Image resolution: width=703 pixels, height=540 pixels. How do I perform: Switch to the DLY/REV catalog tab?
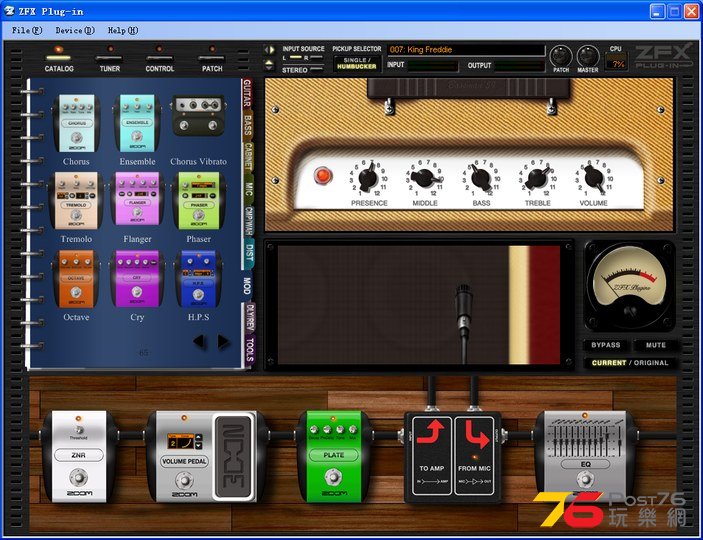pyautogui.click(x=250, y=317)
